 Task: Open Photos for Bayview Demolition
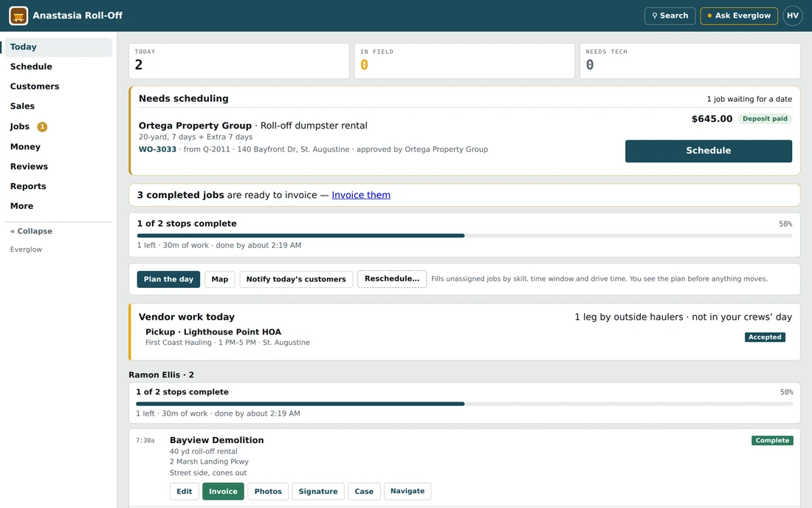click(268, 491)
